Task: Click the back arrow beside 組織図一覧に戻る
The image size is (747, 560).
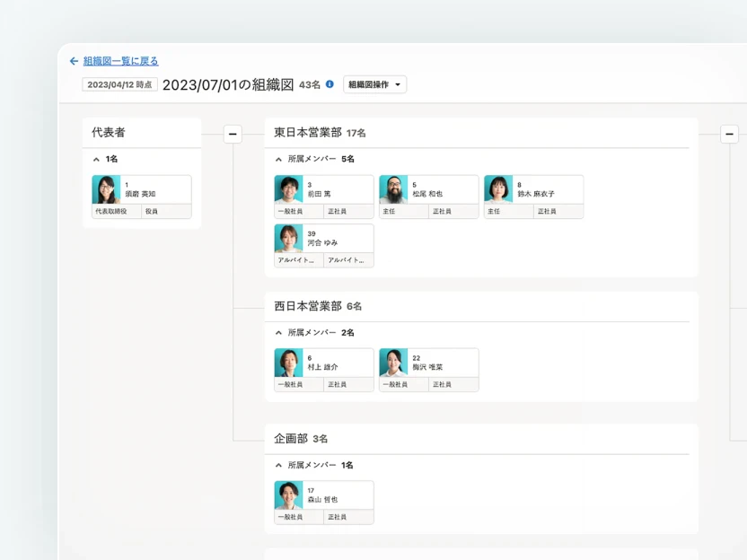Action: coord(75,60)
